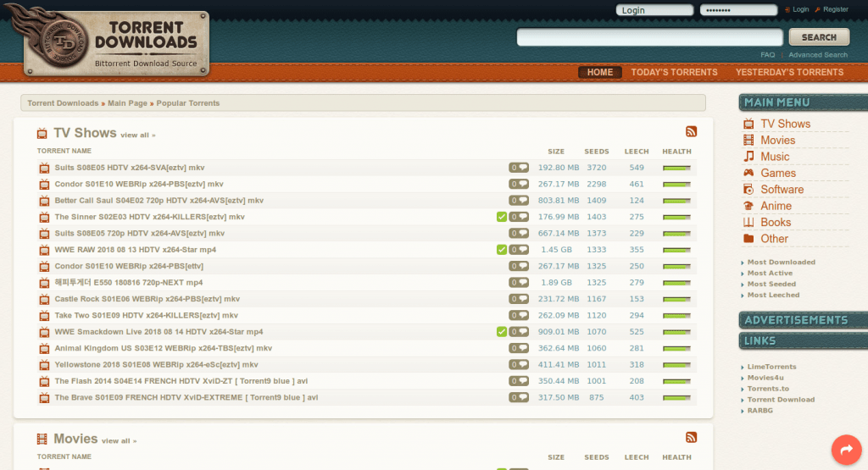The width and height of the screenshot is (868, 470).
Task: Open Better Call Saul S04E02 torrent link
Action: click(x=159, y=201)
